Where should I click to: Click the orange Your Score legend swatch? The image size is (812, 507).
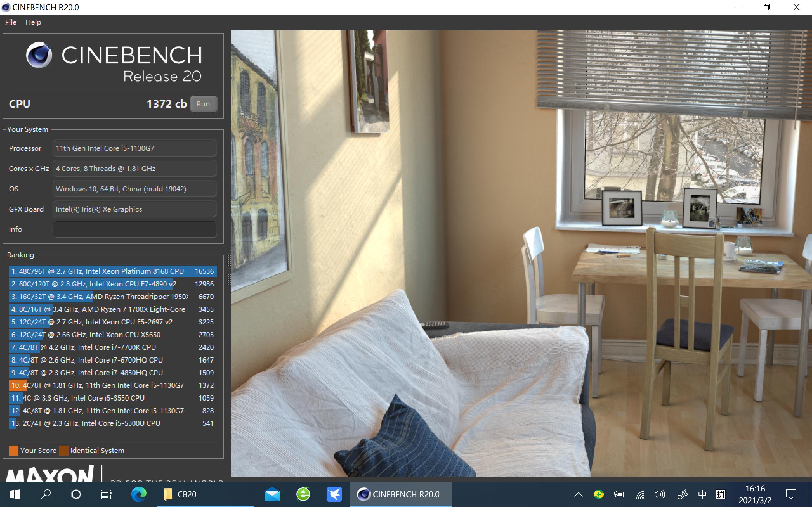click(x=13, y=450)
